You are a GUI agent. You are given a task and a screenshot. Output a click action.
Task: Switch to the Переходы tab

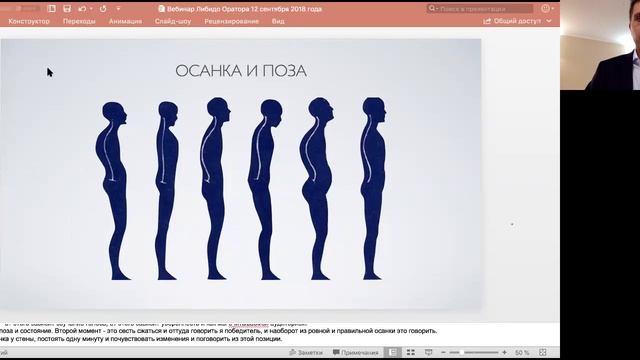coord(79,21)
